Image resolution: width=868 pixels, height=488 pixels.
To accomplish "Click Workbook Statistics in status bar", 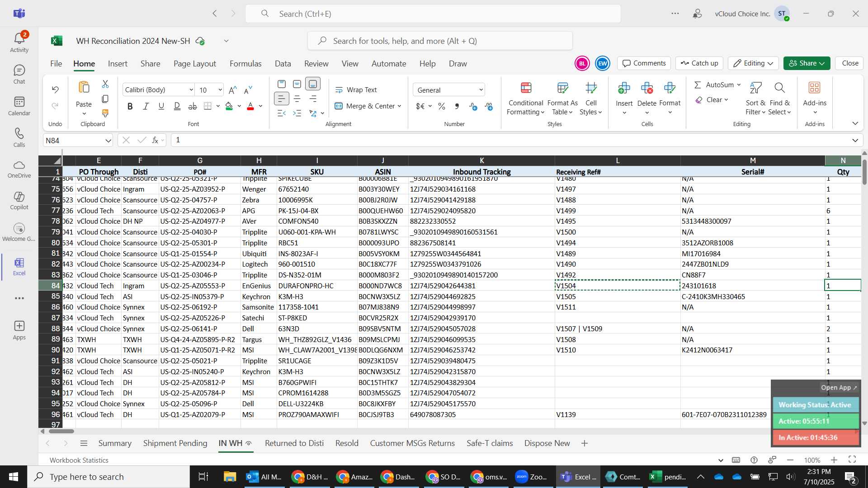I will click(79, 460).
